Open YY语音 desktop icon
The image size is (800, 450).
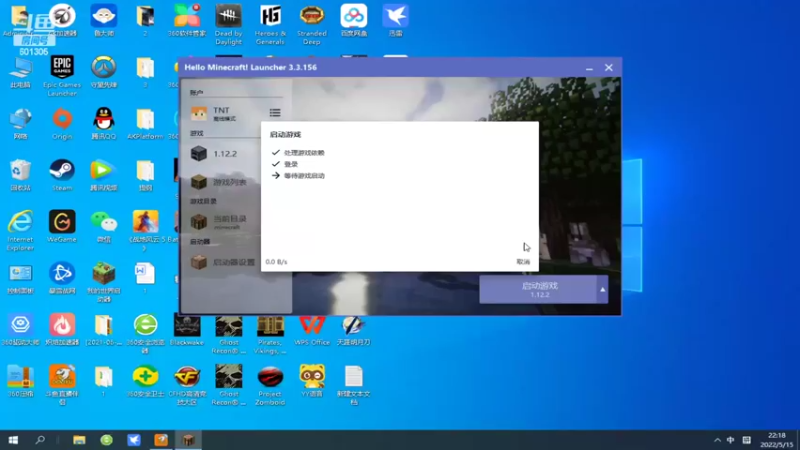[x=312, y=381]
